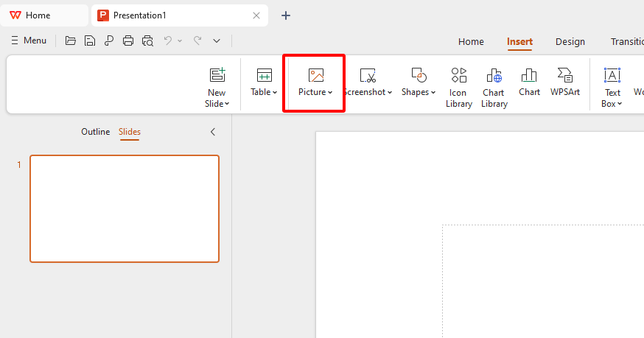Expand the Text Box dropdown arrow
Viewport: 644px width, 338px height.
coord(620,104)
